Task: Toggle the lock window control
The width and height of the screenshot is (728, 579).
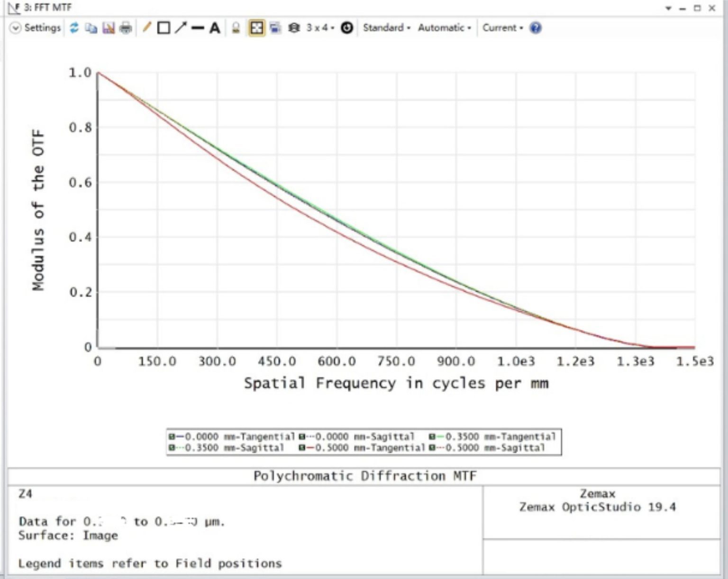Action: (x=236, y=28)
